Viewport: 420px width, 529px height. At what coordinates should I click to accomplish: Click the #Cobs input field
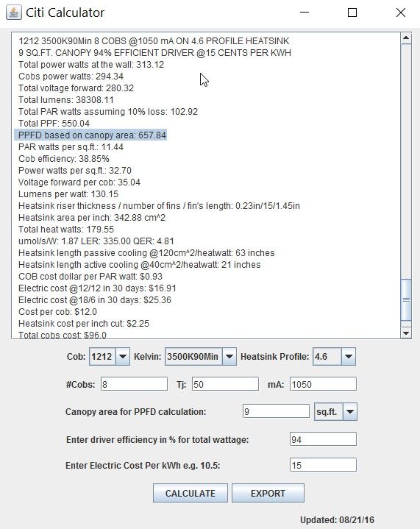134,384
